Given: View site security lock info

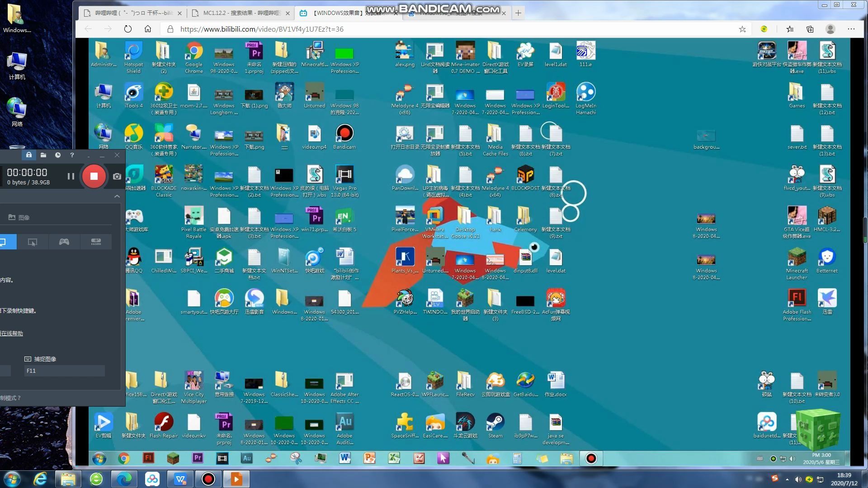Looking at the screenshot, I should 170,29.
